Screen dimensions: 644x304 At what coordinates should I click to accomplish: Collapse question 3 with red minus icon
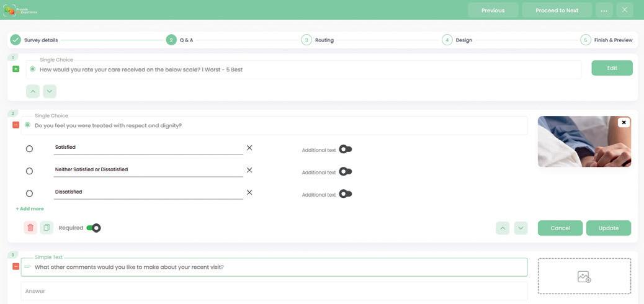click(16, 267)
